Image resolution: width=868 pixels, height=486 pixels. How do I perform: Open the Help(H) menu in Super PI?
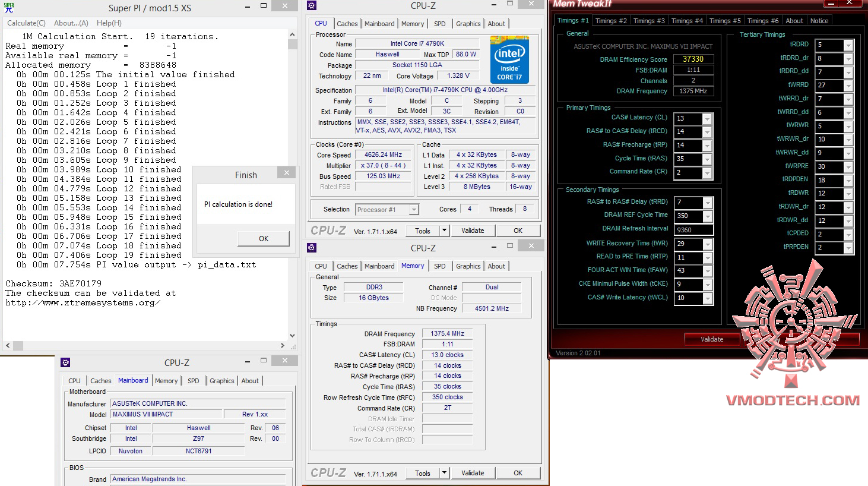(109, 23)
